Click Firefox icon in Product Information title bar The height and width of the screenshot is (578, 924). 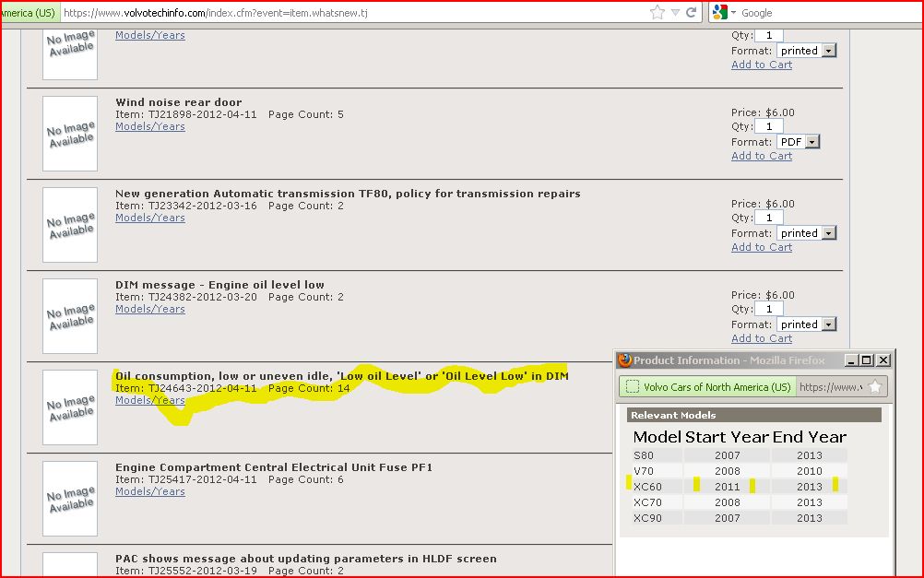pos(624,360)
